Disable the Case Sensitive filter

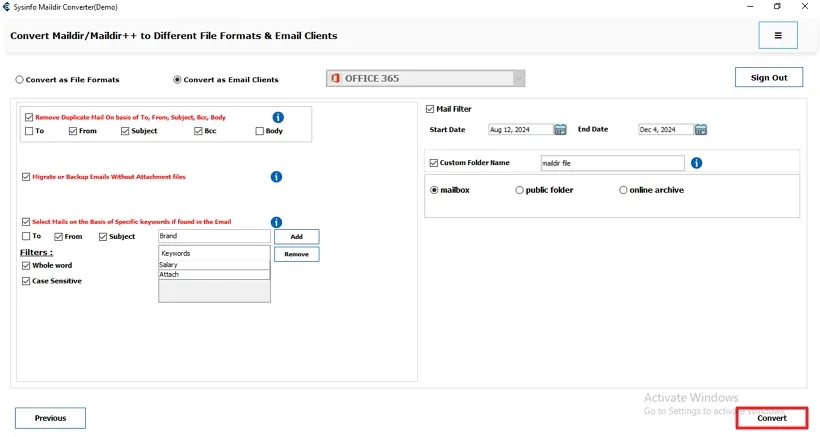[x=26, y=281]
